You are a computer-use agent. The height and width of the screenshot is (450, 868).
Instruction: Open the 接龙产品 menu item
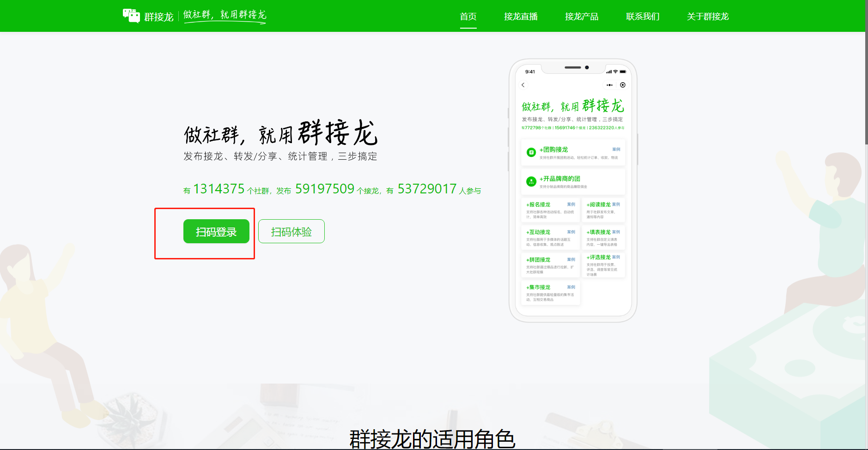(582, 17)
